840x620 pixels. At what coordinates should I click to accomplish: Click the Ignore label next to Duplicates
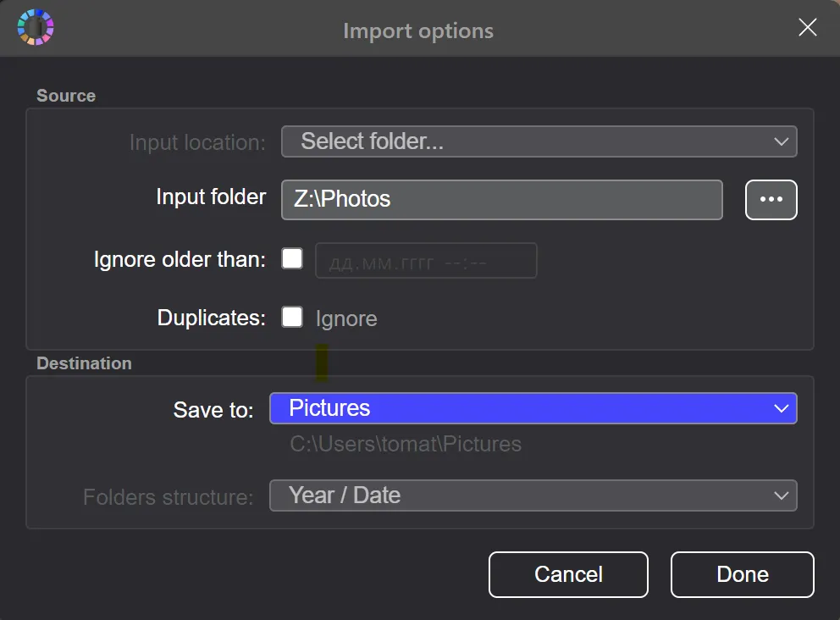(346, 318)
